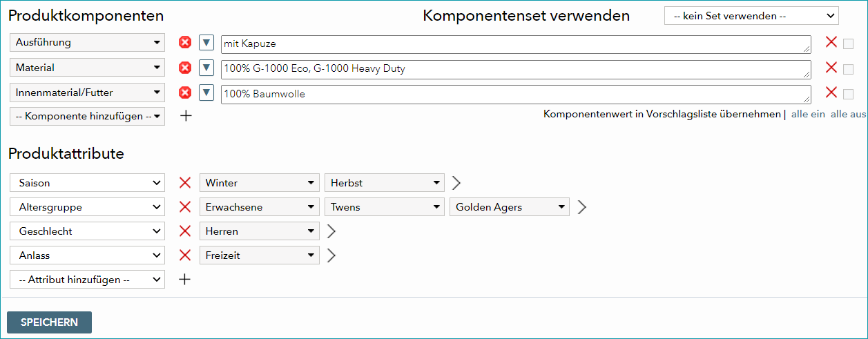This screenshot has width=868, height=339.
Task: Click the 'Produktkomponenten' heading
Action: coord(86,16)
